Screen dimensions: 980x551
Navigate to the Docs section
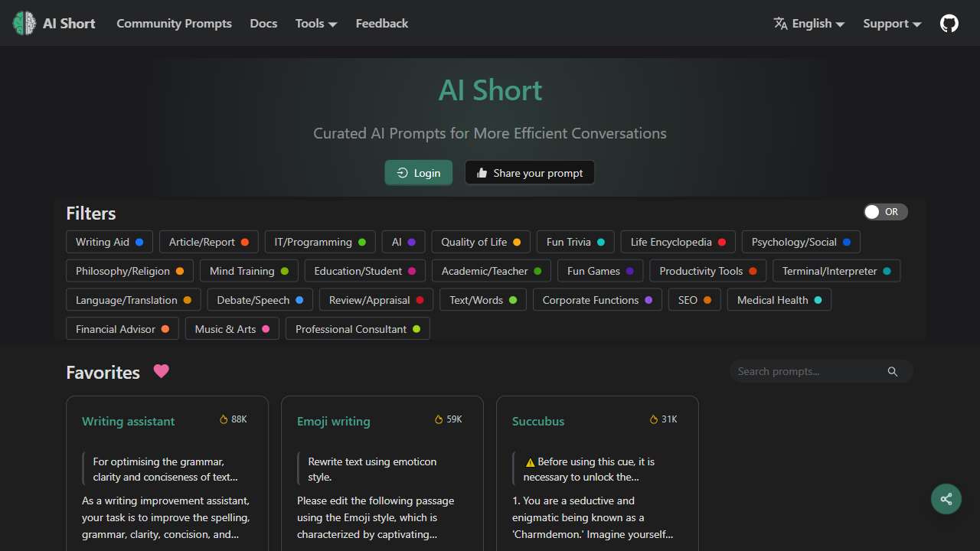[x=263, y=23]
